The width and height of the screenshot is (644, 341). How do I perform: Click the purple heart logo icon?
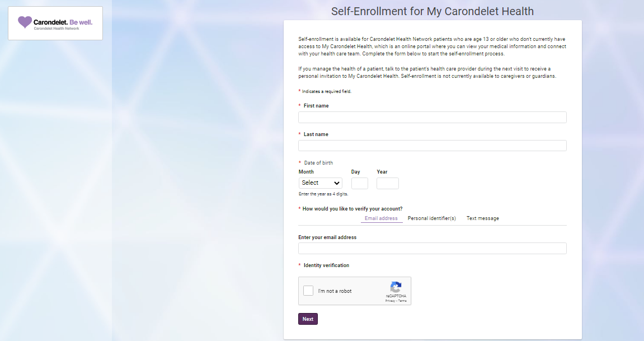(25, 22)
